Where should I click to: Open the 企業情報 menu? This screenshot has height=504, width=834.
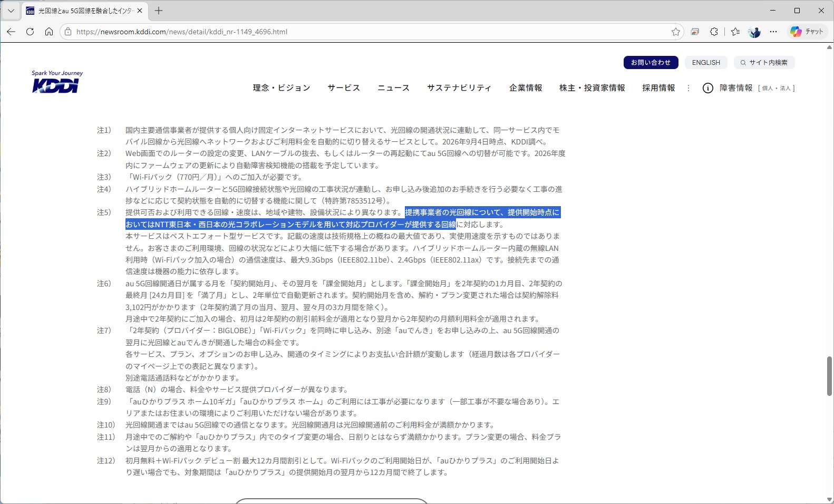click(526, 88)
